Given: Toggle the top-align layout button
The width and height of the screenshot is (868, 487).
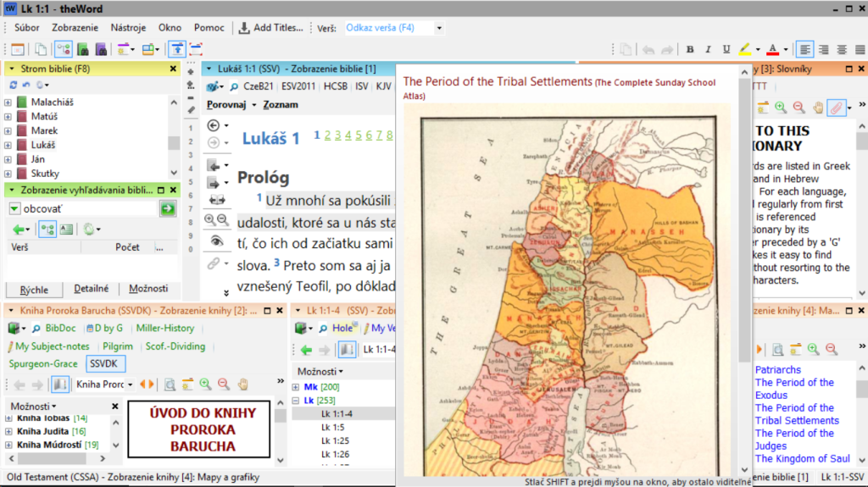Looking at the screenshot, I should click(177, 49).
